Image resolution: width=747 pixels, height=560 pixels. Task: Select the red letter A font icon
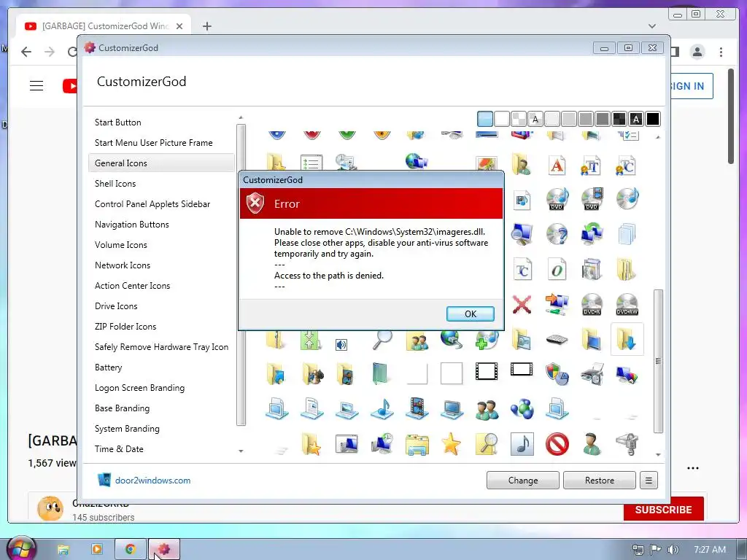[x=557, y=166]
